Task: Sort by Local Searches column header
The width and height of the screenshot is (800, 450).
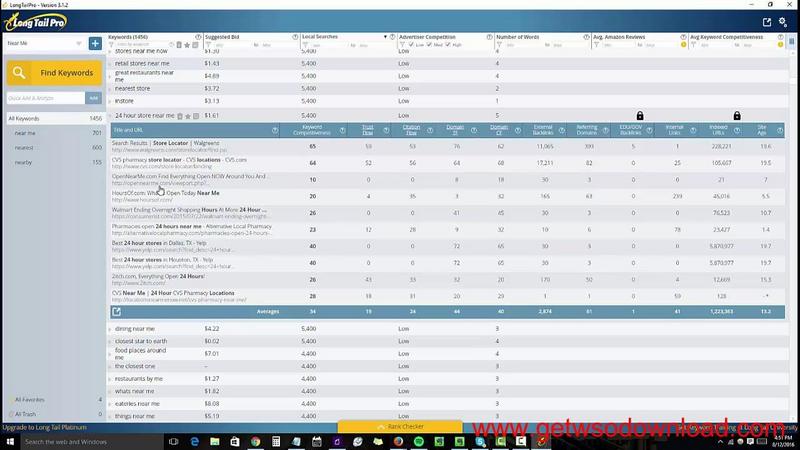Action: 320,37
